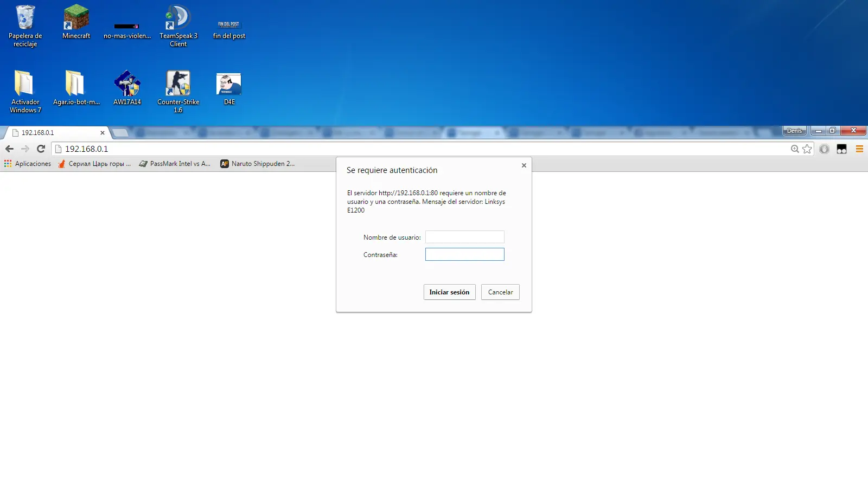Click the round gray extension icon
The height and width of the screenshot is (488, 868).
(x=825, y=149)
